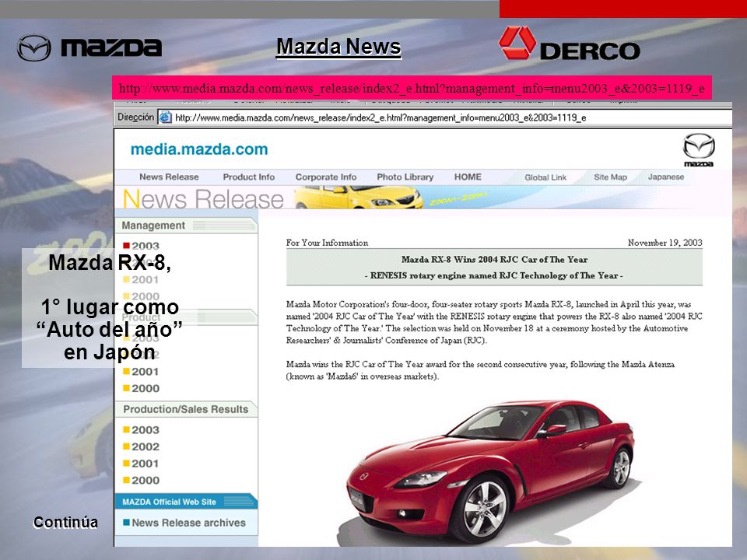Select 2001 under Management
This screenshot has height=560, width=747.
141,279
